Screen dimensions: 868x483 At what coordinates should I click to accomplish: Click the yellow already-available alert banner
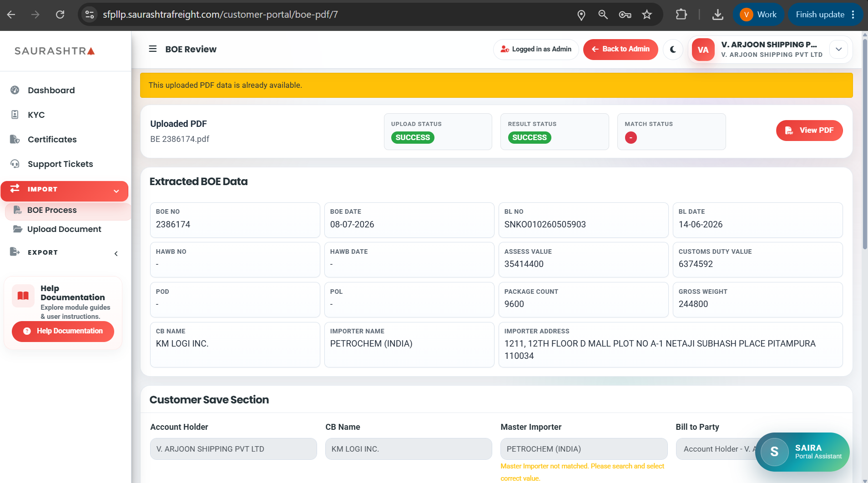click(496, 85)
